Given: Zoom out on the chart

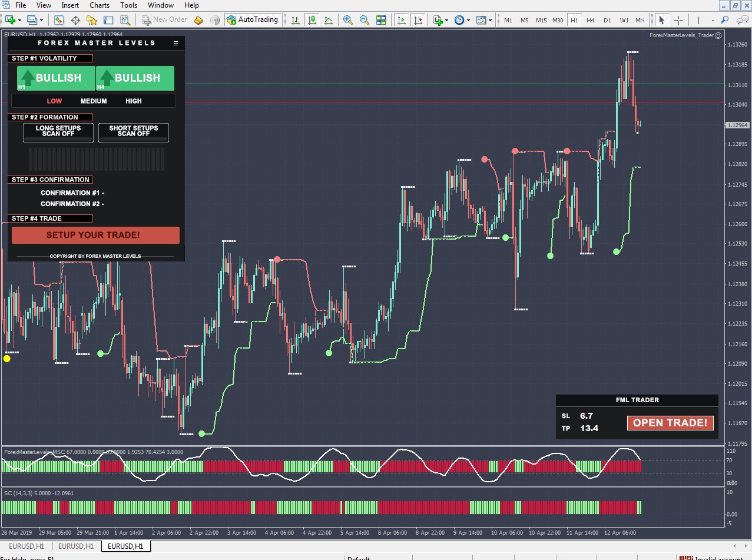Looking at the screenshot, I should click(365, 19).
